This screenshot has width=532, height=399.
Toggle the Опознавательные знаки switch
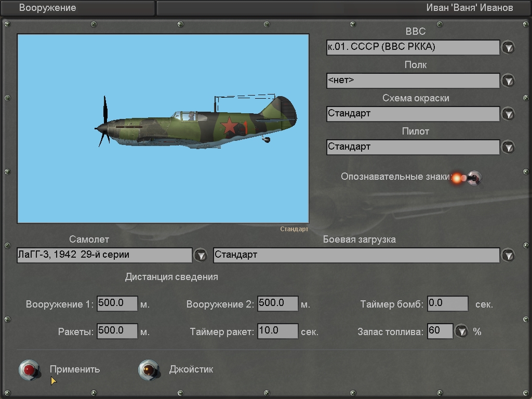click(x=473, y=178)
